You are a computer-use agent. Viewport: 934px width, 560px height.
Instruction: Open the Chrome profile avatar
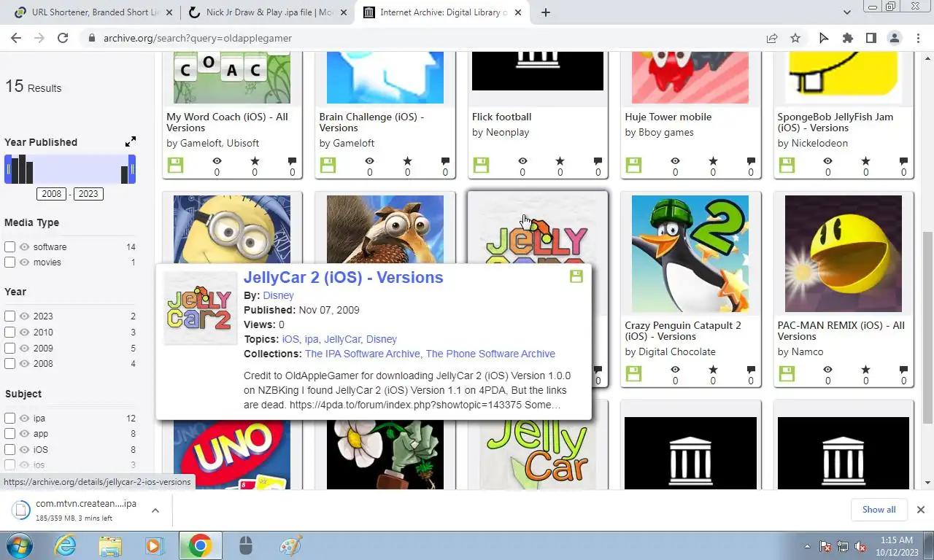point(894,38)
